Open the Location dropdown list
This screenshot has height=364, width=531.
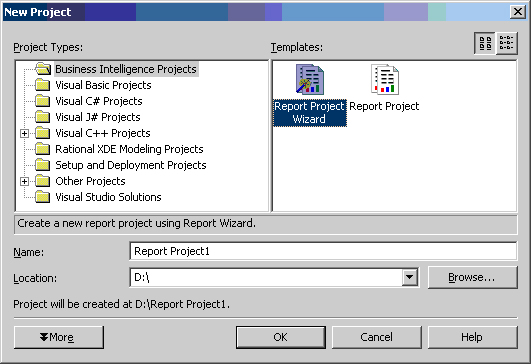pyautogui.click(x=409, y=277)
